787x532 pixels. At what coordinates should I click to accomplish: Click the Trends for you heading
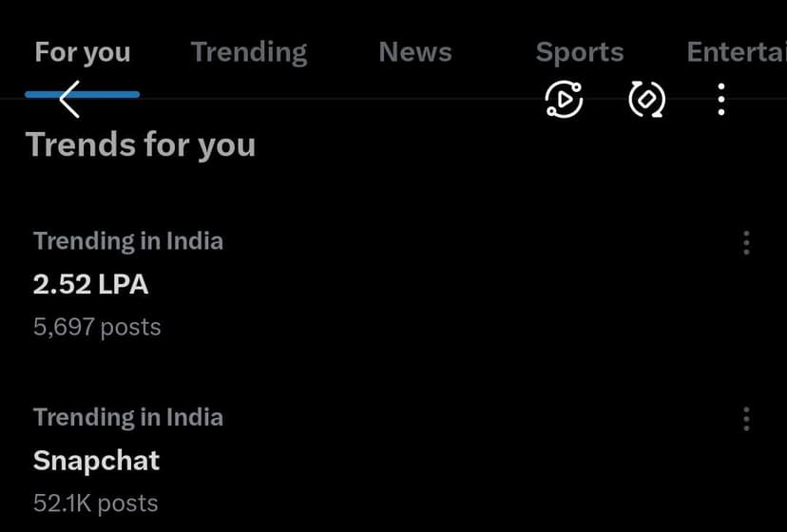(x=141, y=144)
